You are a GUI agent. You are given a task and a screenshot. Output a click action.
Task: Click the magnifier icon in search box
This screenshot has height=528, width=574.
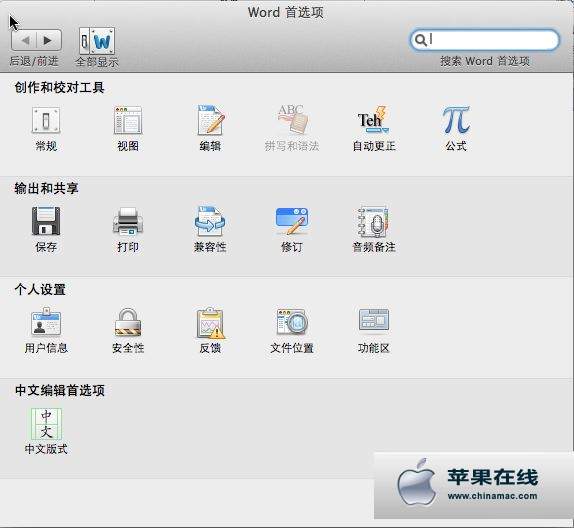[x=421, y=40]
